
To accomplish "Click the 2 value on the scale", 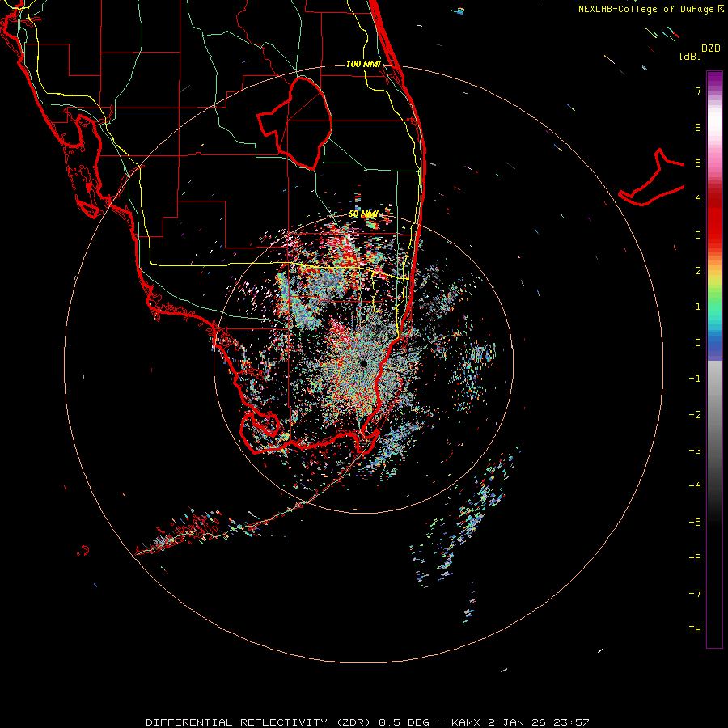I will (698, 271).
